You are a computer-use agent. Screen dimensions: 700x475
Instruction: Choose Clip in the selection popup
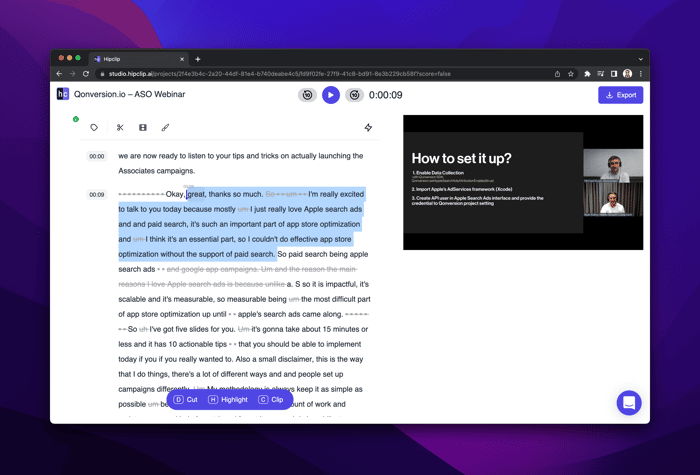pos(271,400)
